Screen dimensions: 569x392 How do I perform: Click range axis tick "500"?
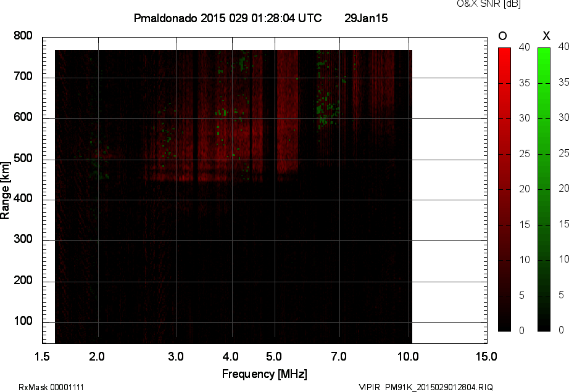click(x=23, y=158)
